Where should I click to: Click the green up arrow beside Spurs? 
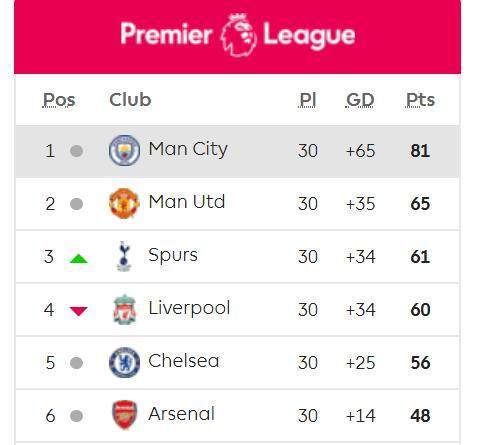coord(79,259)
